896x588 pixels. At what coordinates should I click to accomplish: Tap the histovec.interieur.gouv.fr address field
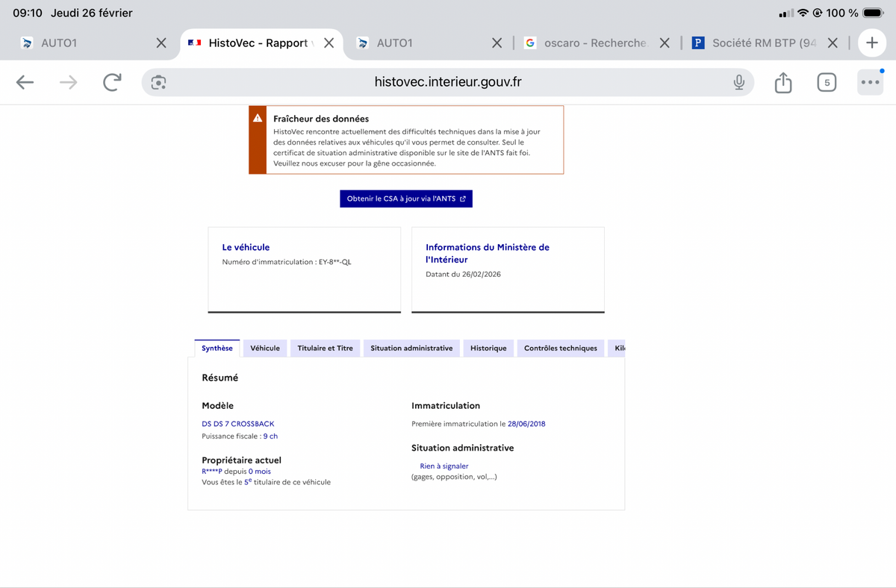(448, 82)
